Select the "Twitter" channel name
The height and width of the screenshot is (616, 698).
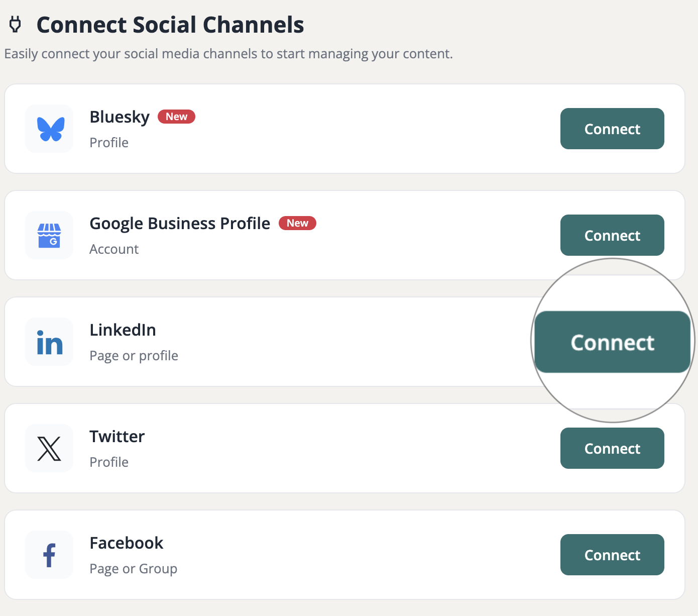point(117,437)
